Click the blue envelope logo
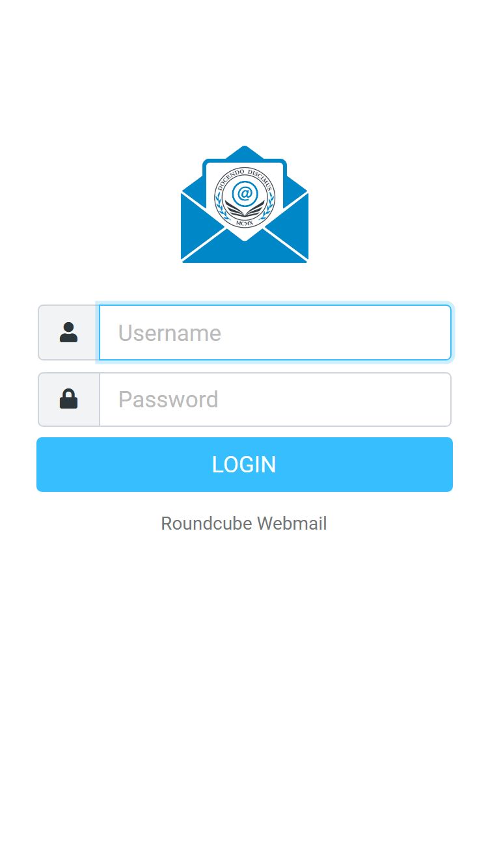This screenshot has height=868, width=488. 245,204
